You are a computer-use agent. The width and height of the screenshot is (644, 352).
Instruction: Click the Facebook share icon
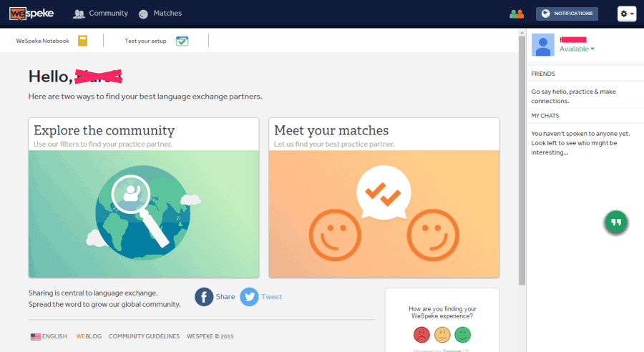point(204,296)
